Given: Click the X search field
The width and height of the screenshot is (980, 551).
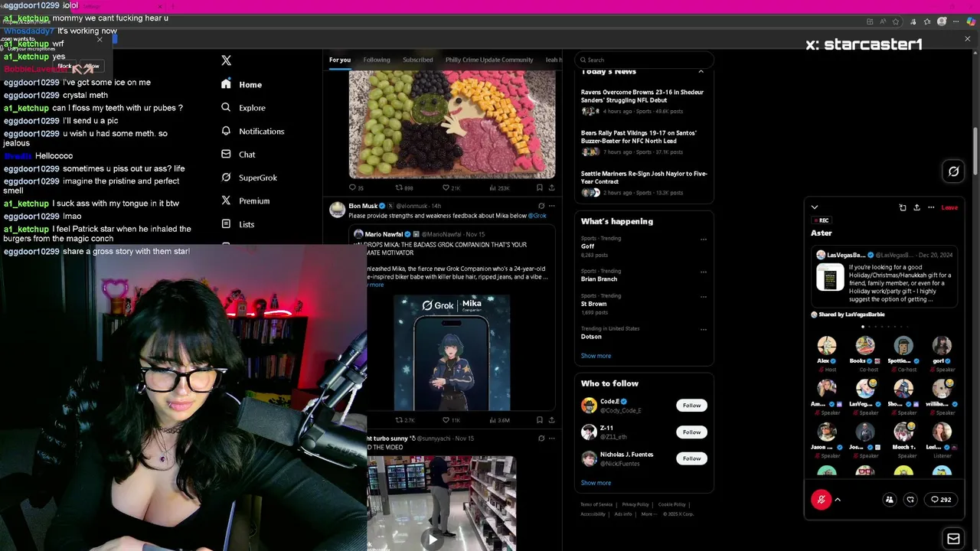Looking at the screenshot, I should coord(643,60).
